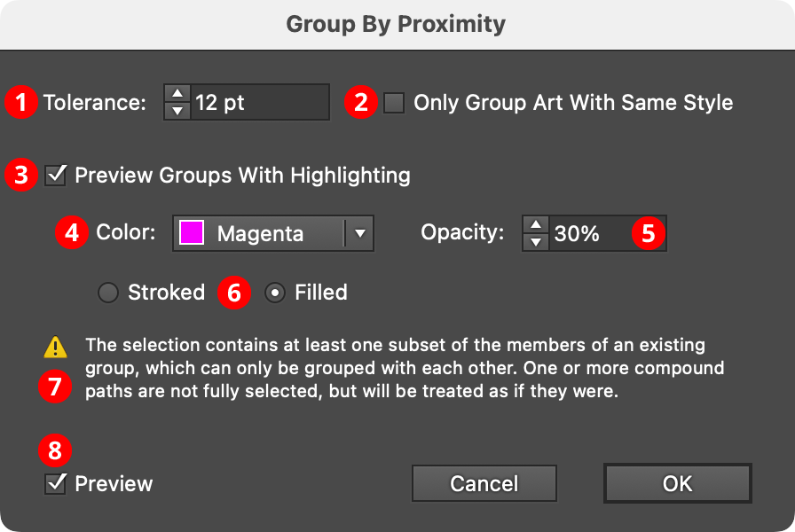Select the Filled radio button
The image size is (795, 532).
tap(274, 292)
